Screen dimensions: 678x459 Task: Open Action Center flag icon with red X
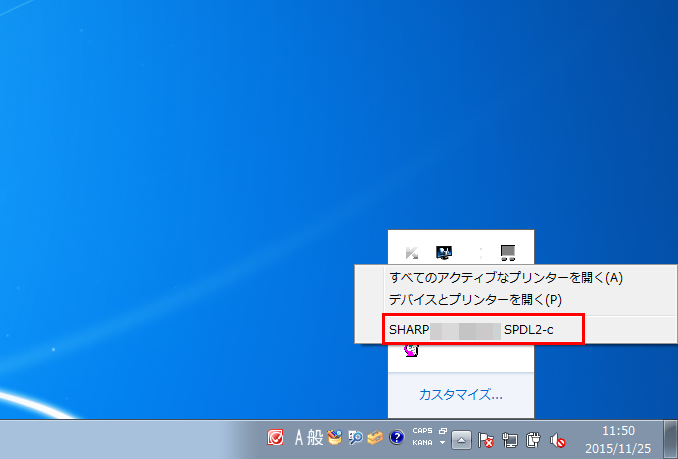[486, 438]
